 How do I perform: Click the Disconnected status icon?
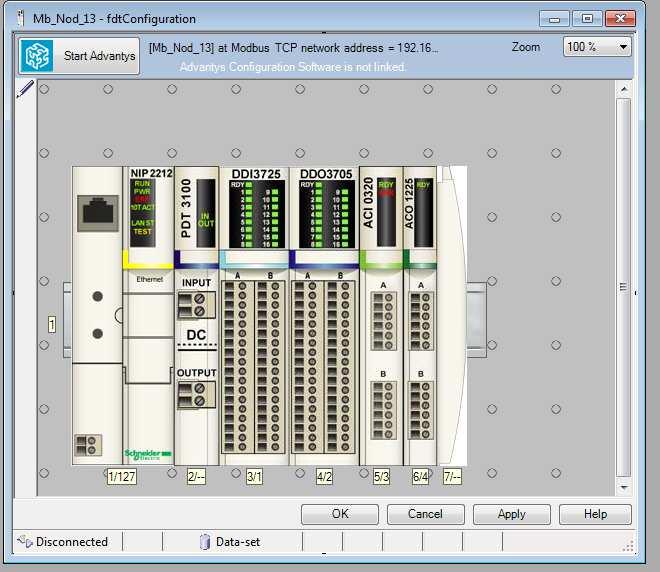pos(24,541)
